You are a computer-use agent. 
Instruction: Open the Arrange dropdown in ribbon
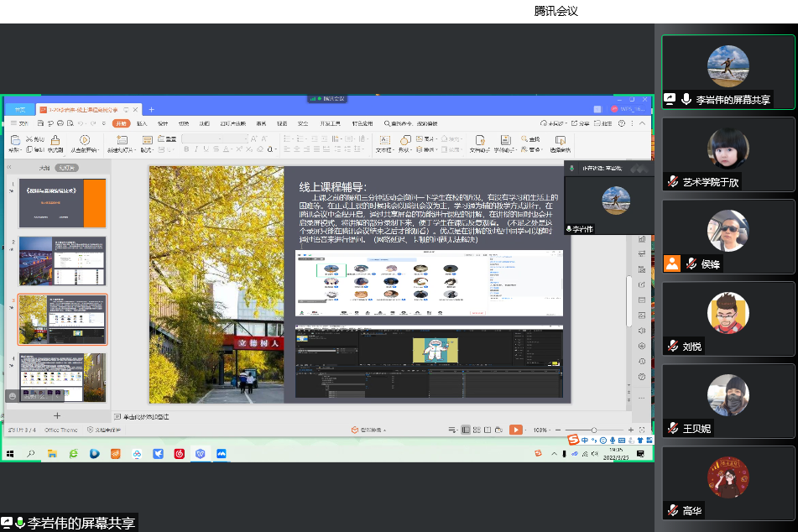tap(425, 149)
